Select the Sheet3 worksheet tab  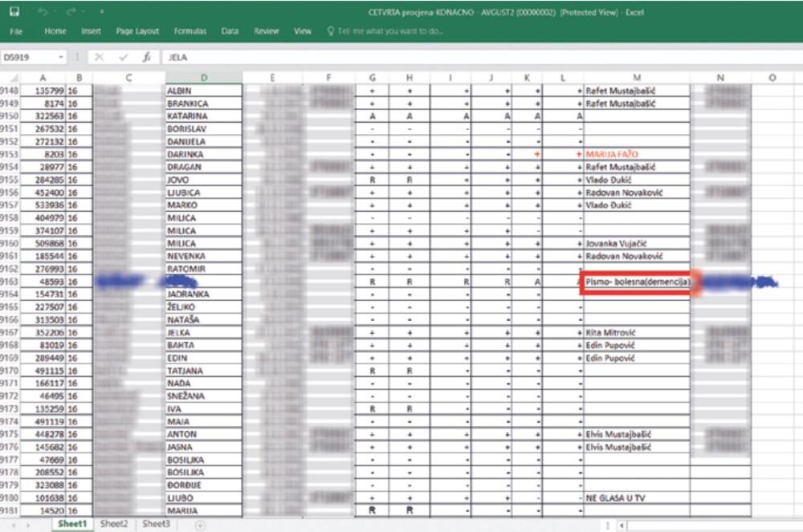(156, 524)
